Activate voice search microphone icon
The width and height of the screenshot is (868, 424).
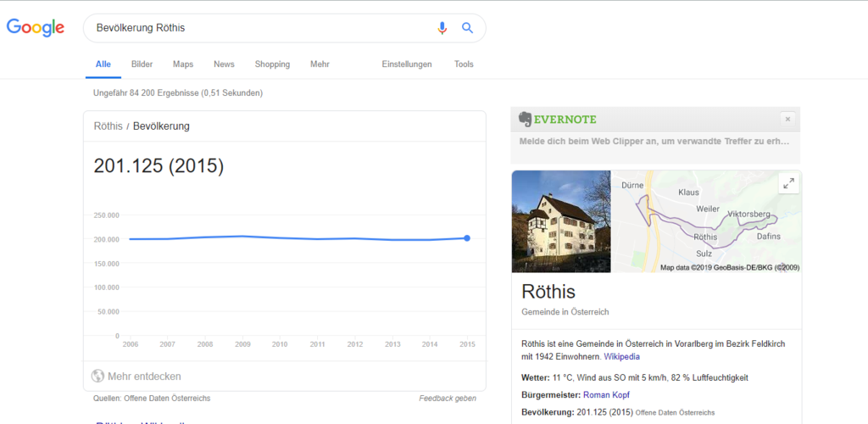point(442,28)
